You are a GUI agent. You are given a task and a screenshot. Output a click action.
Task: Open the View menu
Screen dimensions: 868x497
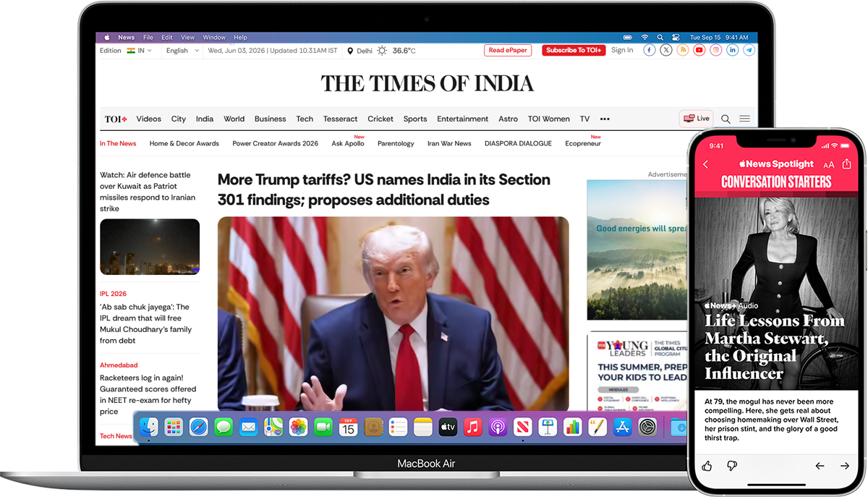[x=188, y=38]
